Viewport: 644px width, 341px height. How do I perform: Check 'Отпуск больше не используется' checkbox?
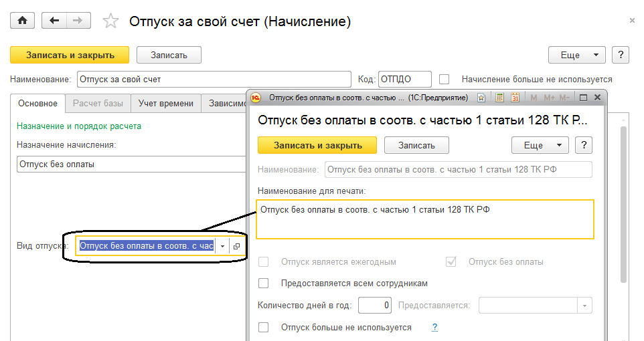click(264, 328)
